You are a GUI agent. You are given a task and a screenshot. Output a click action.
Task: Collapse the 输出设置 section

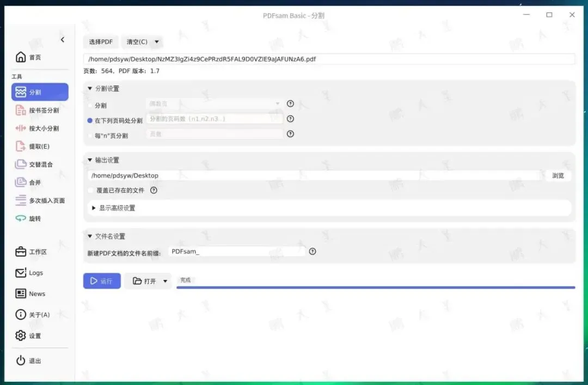click(90, 160)
